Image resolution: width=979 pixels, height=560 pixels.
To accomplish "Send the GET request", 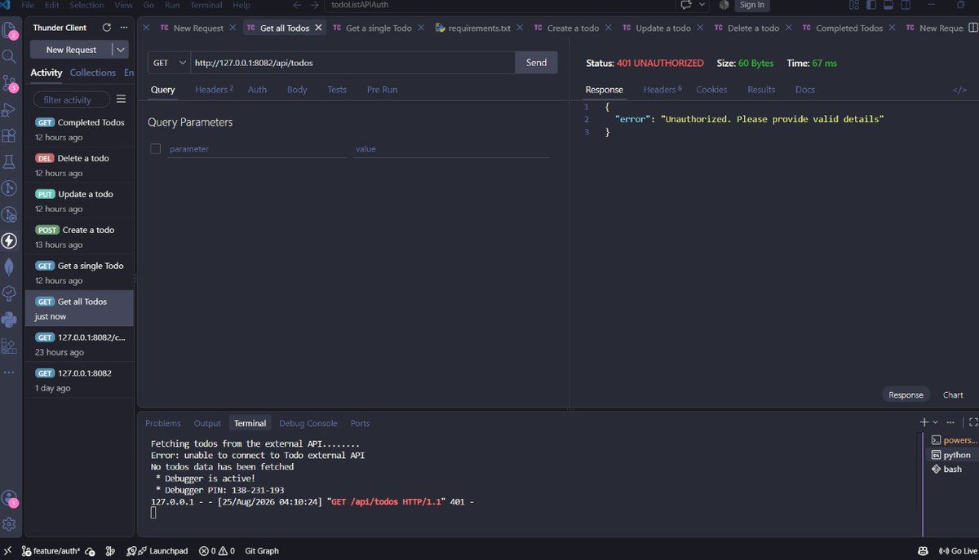I will point(536,63).
